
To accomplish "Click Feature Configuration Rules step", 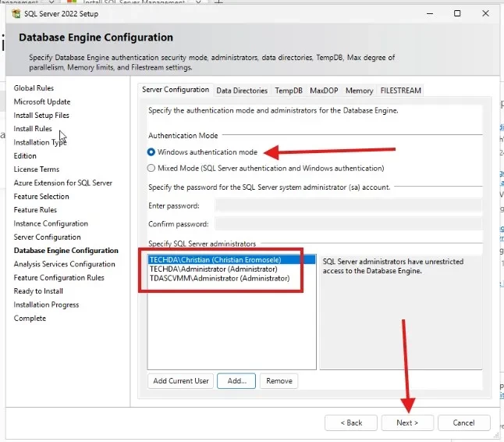I will (x=59, y=278).
